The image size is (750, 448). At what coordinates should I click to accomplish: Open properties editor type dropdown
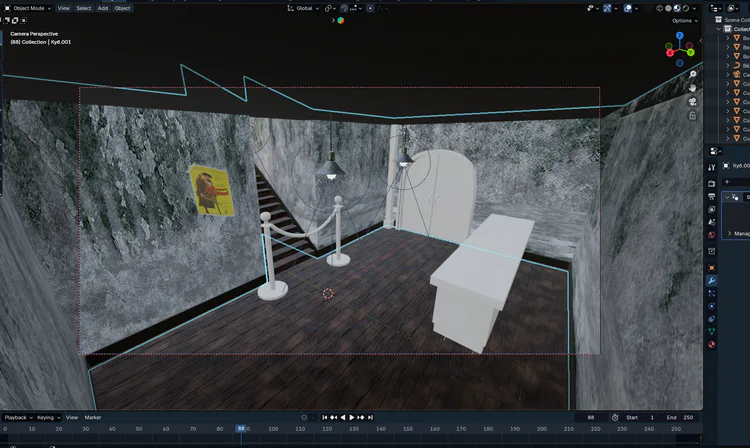tap(716, 151)
